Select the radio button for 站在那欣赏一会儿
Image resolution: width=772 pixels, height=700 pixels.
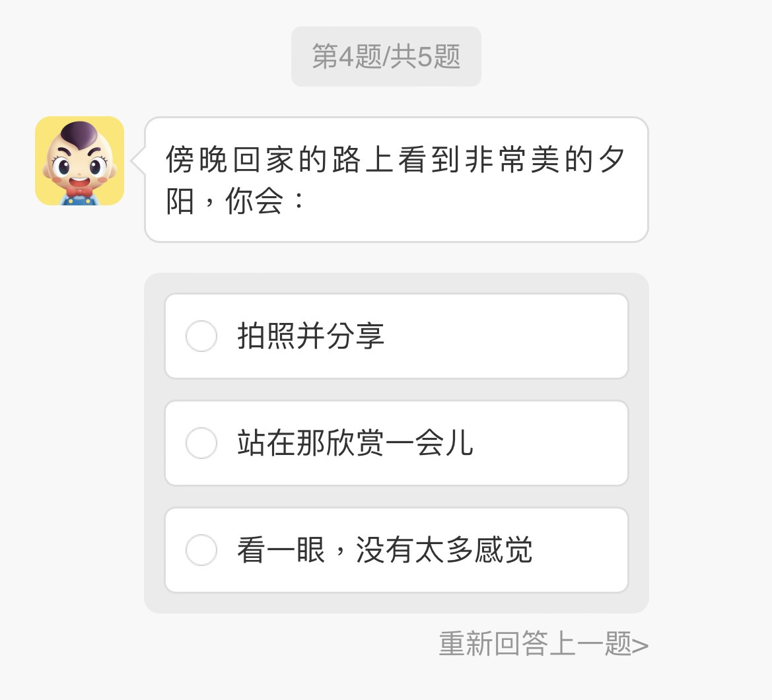pos(201,443)
